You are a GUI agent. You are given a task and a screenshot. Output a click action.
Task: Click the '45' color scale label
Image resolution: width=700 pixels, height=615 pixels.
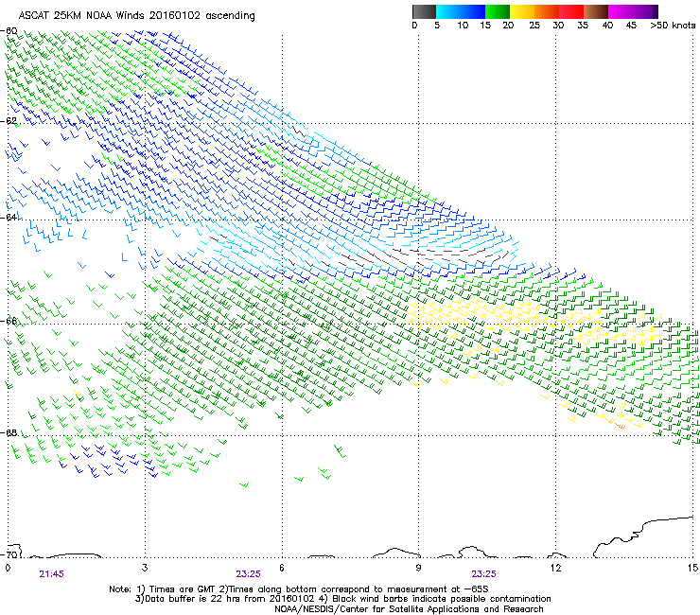tap(631, 26)
